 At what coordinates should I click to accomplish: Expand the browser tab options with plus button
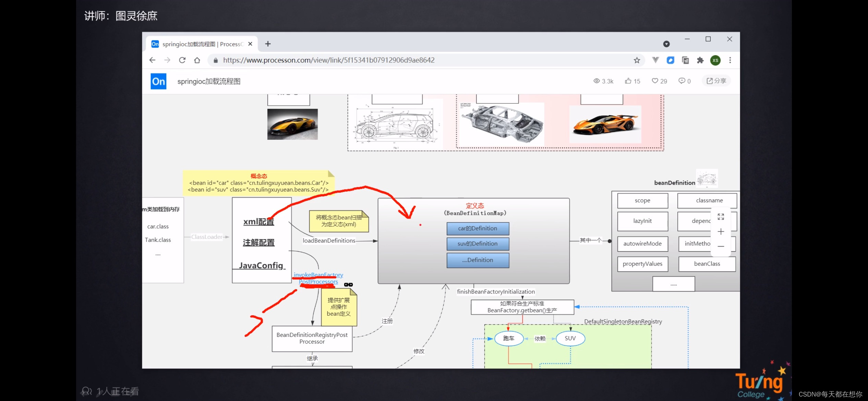coord(268,44)
